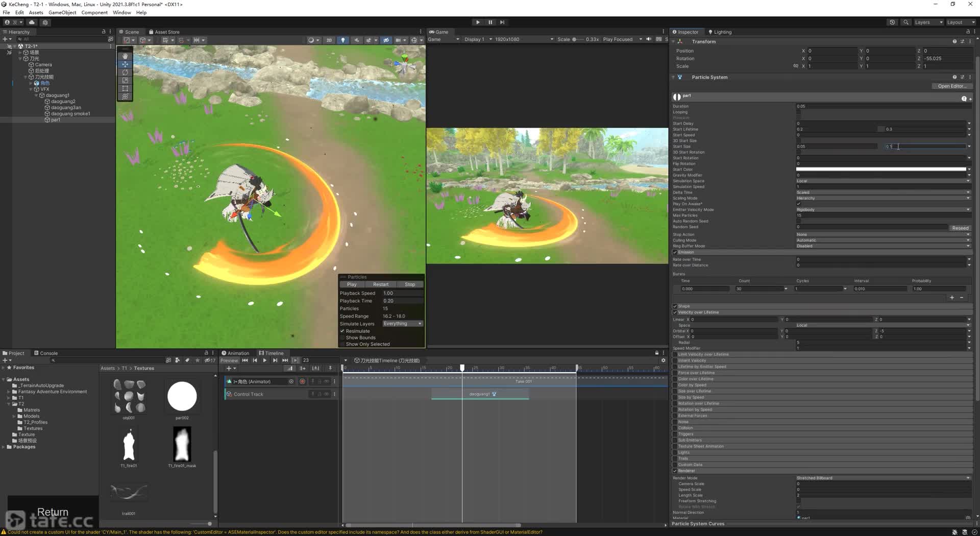The width and height of the screenshot is (980, 536).
Task: Open the File menu
Action: coord(6,13)
